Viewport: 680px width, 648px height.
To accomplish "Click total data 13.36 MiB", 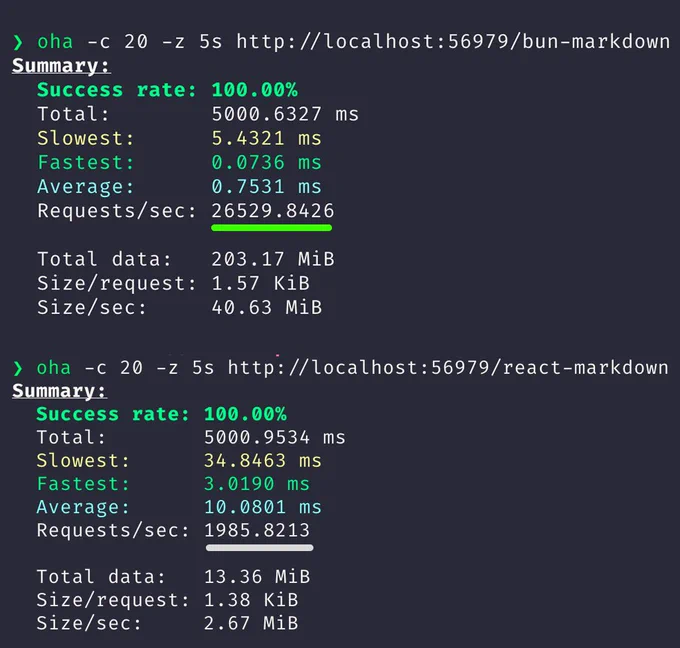I will (x=257, y=577).
